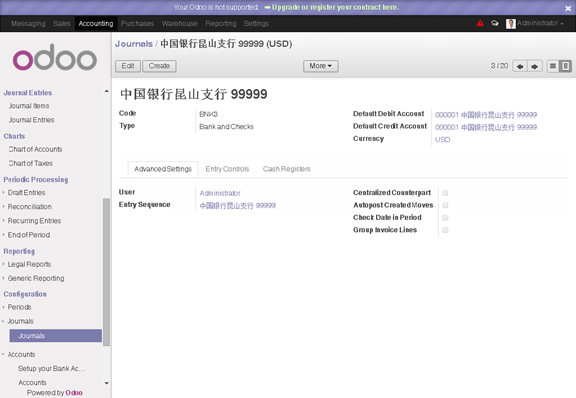This screenshot has height=398, width=576.
Task: Click the Administrator avatar image
Action: click(511, 24)
